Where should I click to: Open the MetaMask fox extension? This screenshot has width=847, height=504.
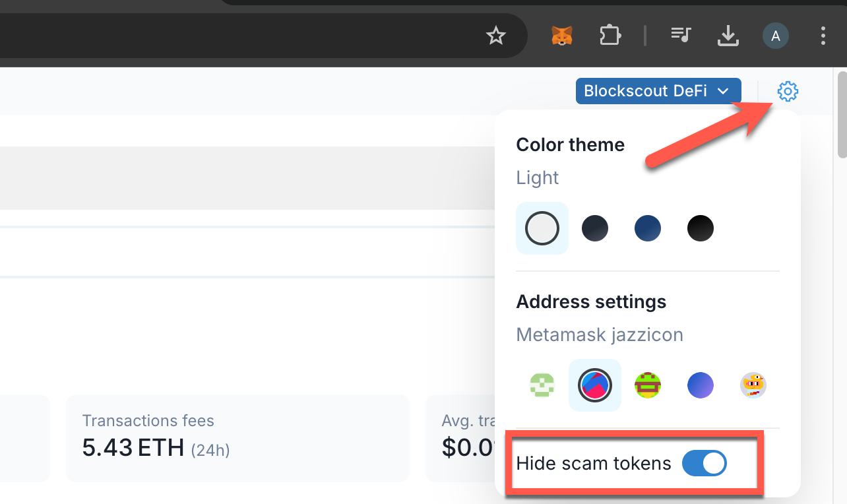[x=561, y=35]
